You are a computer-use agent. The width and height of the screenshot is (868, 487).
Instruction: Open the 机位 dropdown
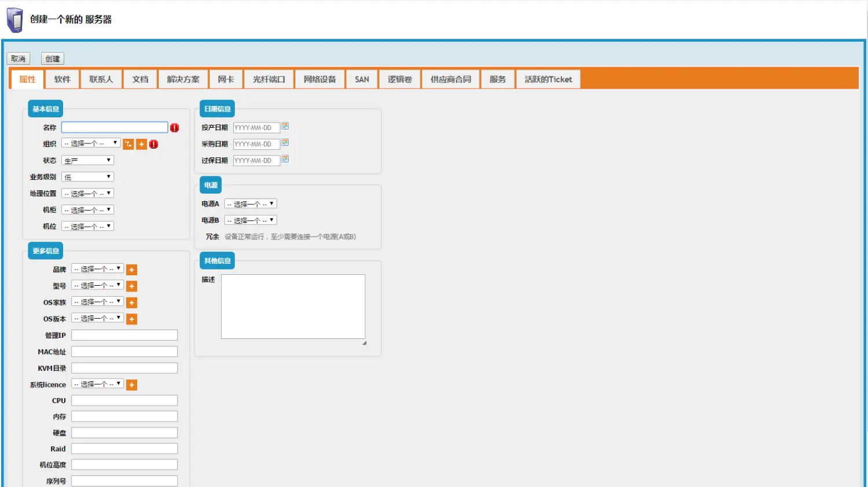[87, 226]
